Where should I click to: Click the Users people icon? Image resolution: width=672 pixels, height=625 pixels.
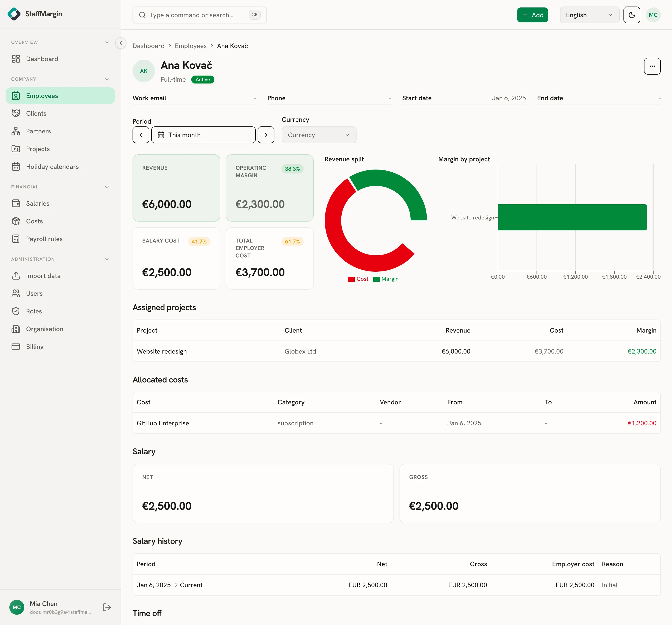point(16,293)
